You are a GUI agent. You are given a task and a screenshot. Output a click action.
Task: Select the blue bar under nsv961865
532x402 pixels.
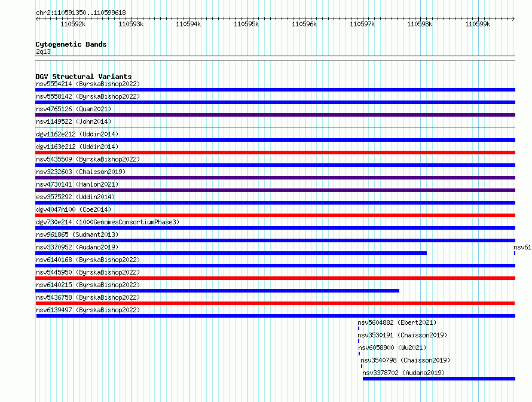point(275,240)
